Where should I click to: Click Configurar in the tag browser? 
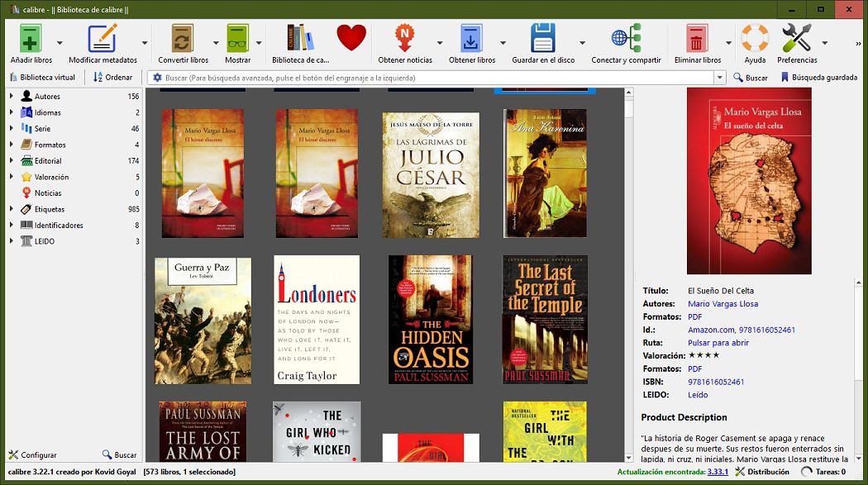tap(33, 454)
